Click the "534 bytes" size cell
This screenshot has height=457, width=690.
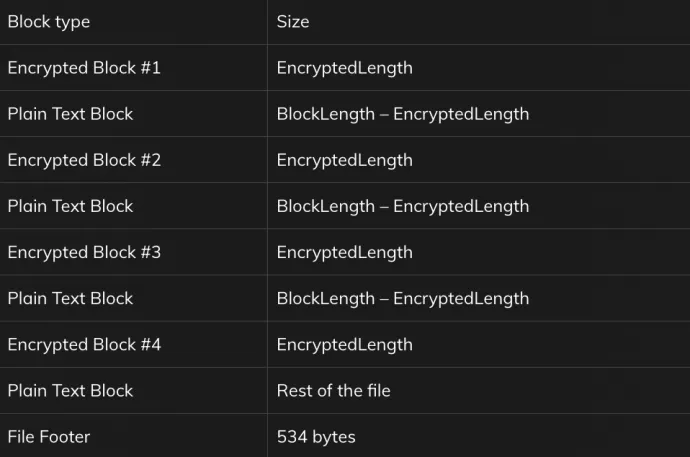316,436
